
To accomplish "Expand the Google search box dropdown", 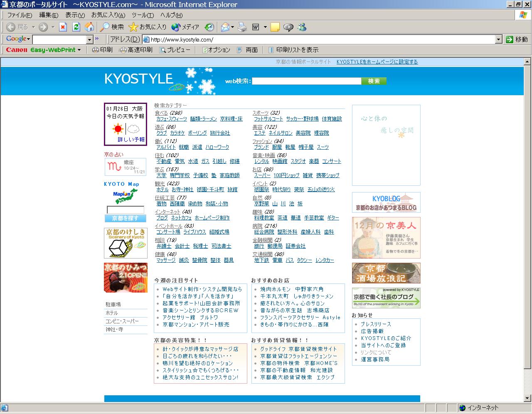I will pyautogui.click(x=89, y=39).
